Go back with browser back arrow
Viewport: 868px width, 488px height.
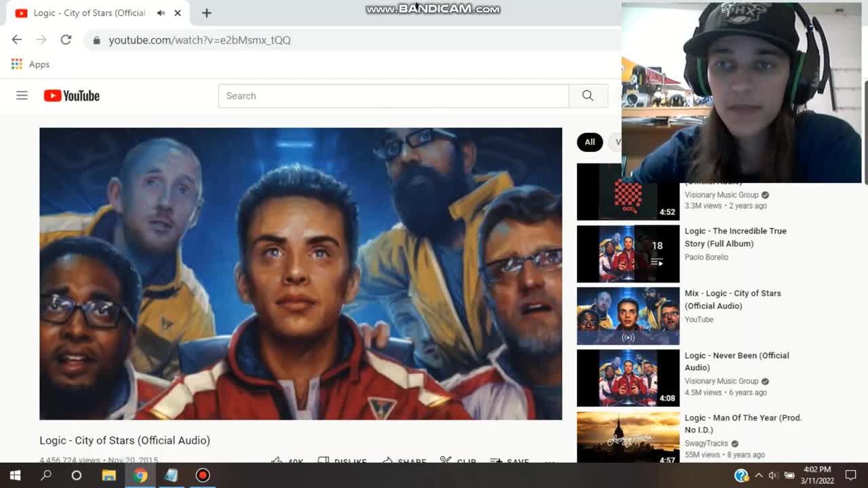click(x=17, y=40)
